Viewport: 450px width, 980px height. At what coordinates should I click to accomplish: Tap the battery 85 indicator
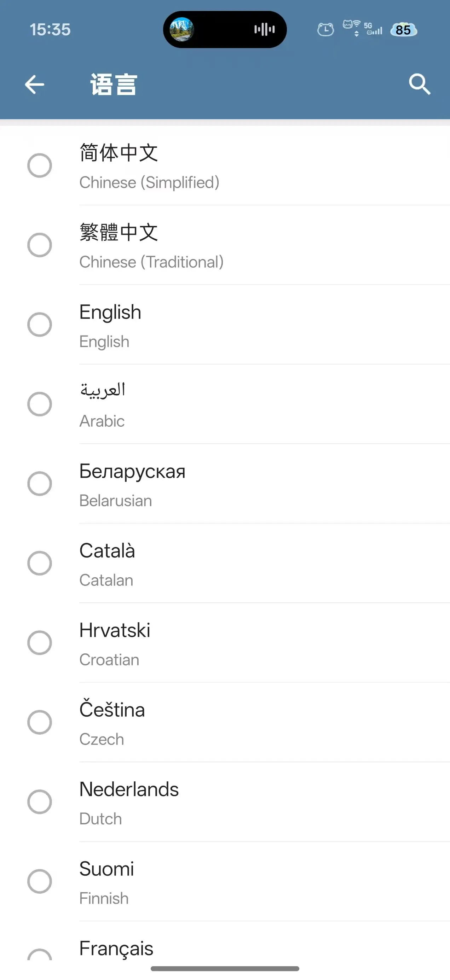[404, 30]
